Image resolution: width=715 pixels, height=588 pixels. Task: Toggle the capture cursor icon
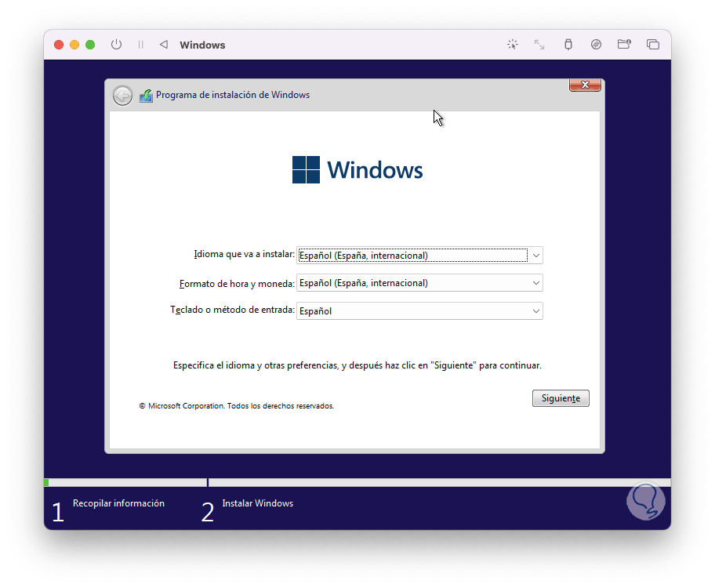coord(513,45)
